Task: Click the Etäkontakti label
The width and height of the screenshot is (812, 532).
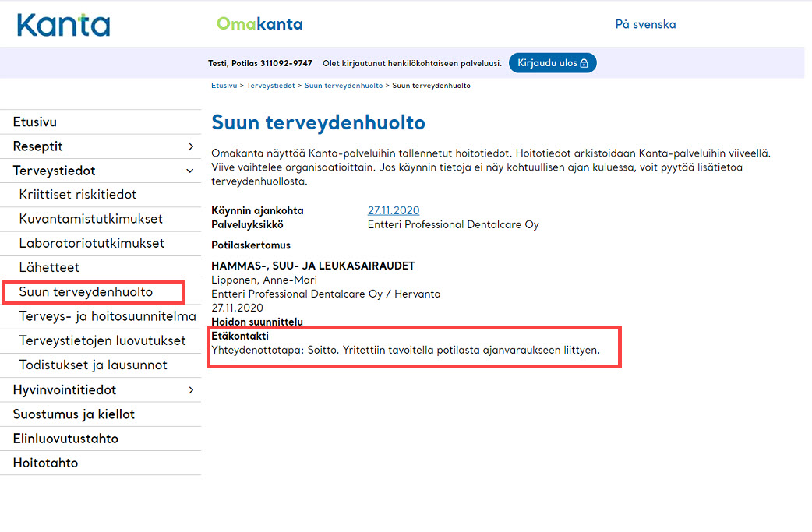Action: pos(240,336)
